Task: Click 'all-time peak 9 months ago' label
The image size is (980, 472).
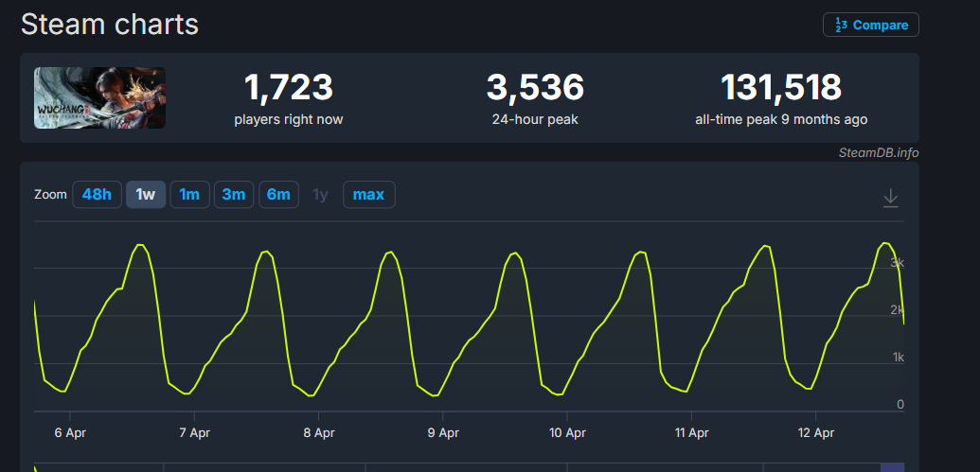Action: tap(781, 119)
